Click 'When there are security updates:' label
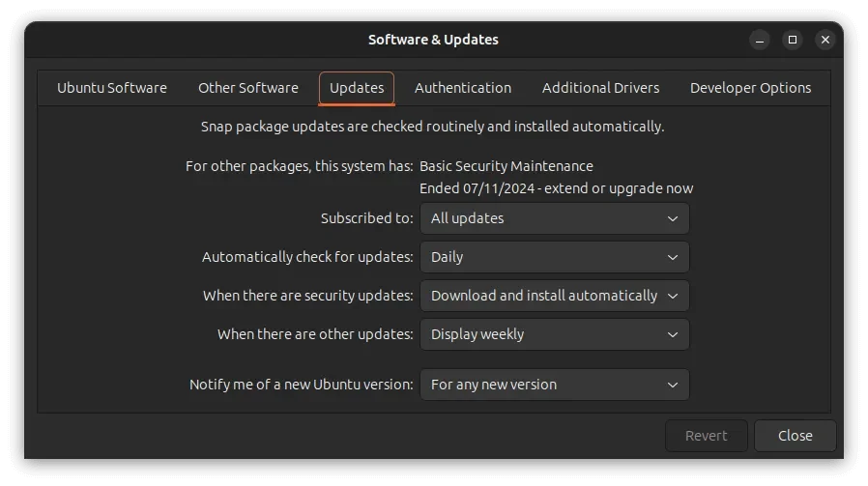Image resolution: width=868 pixels, height=486 pixels. tap(307, 296)
